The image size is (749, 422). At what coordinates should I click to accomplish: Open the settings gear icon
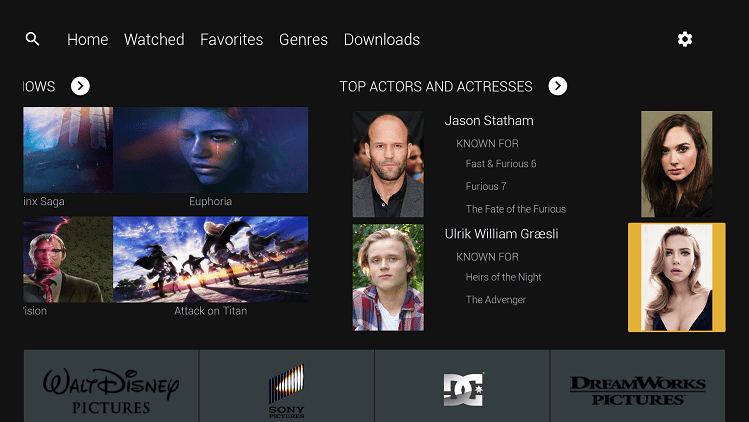point(685,39)
